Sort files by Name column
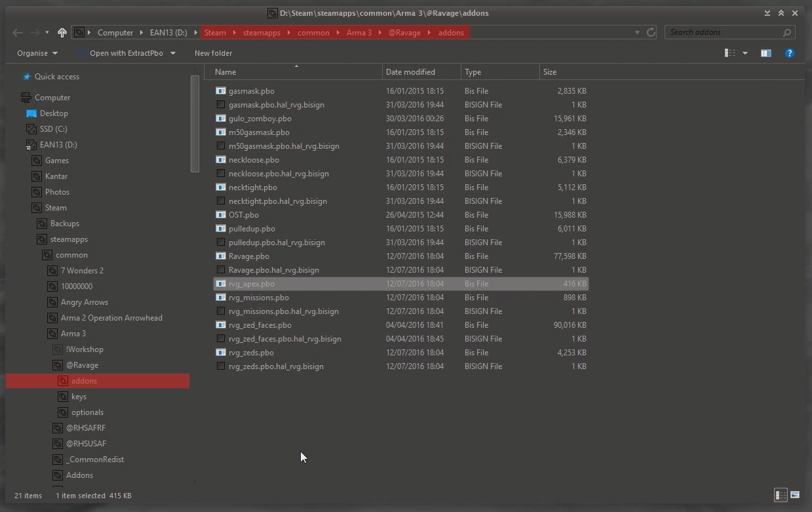The width and height of the screenshot is (812, 512). [293, 72]
